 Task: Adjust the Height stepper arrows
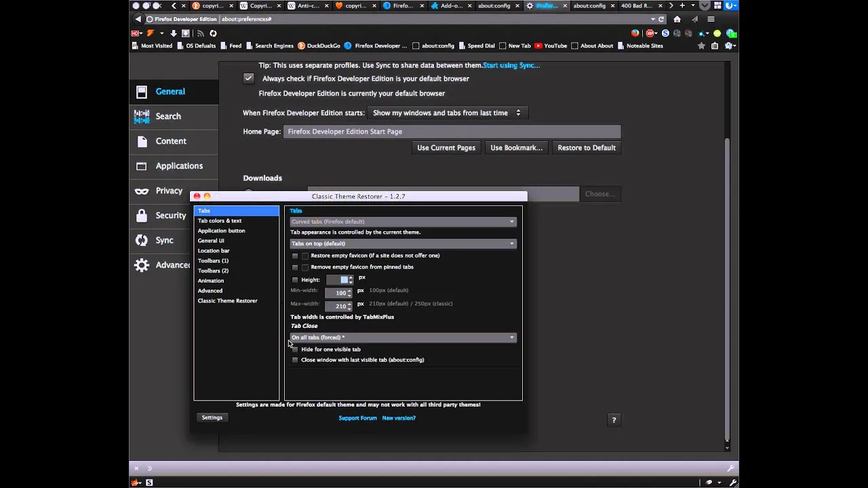pyautogui.click(x=350, y=279)
